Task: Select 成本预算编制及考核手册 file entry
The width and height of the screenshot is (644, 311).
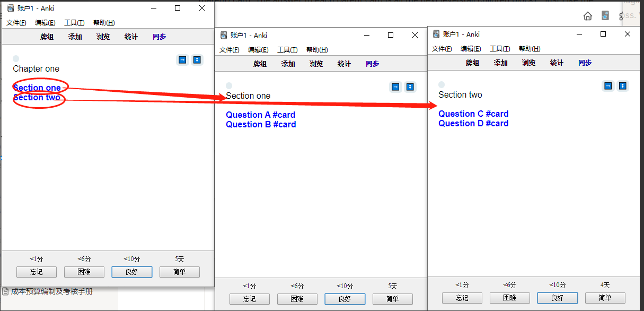Action: [48, 291]
